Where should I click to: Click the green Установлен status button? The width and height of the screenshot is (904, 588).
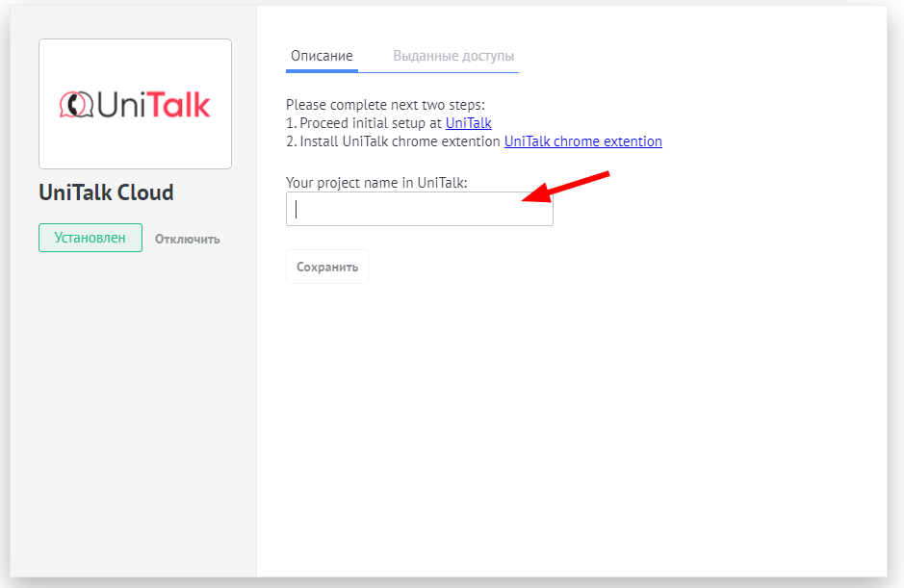90,238
